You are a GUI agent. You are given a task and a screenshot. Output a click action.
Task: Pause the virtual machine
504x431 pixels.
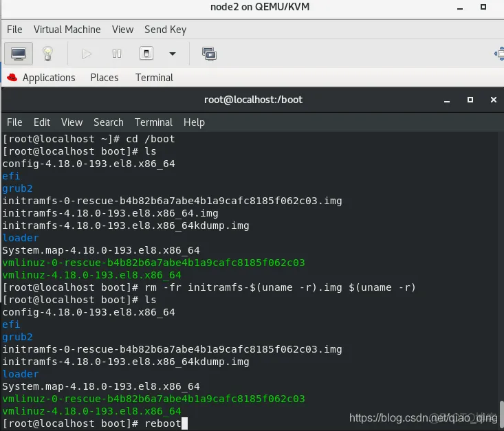point(117,54)
